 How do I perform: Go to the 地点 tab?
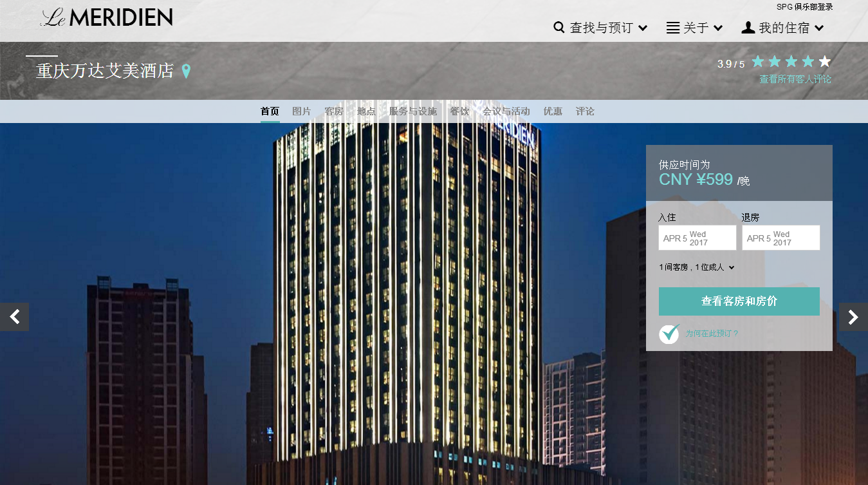[x=366, y=111]
